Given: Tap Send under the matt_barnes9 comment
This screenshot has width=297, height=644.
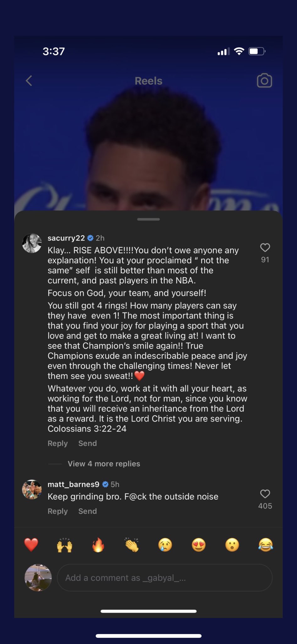Looking at the screenshot, I should click(87, 511).
